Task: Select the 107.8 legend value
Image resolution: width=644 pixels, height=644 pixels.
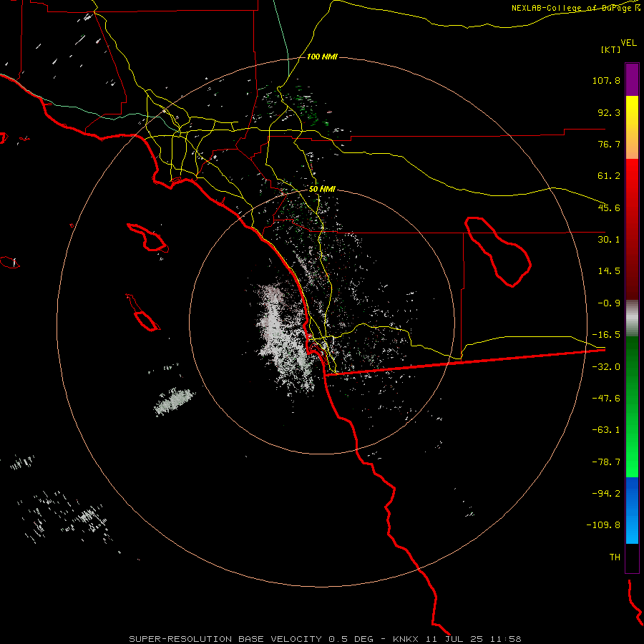Action: tap(606, 80)
